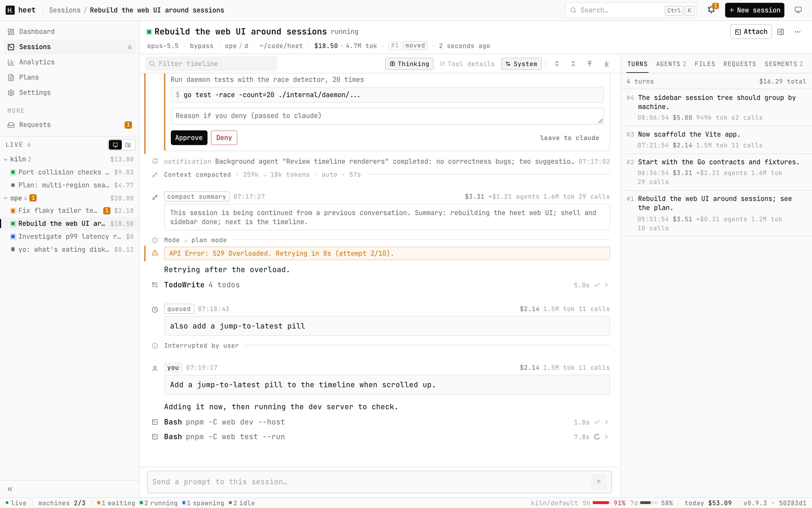Click the deny reason text box
This screenshot has height=508, width=812.
click(x=387, y=116)
